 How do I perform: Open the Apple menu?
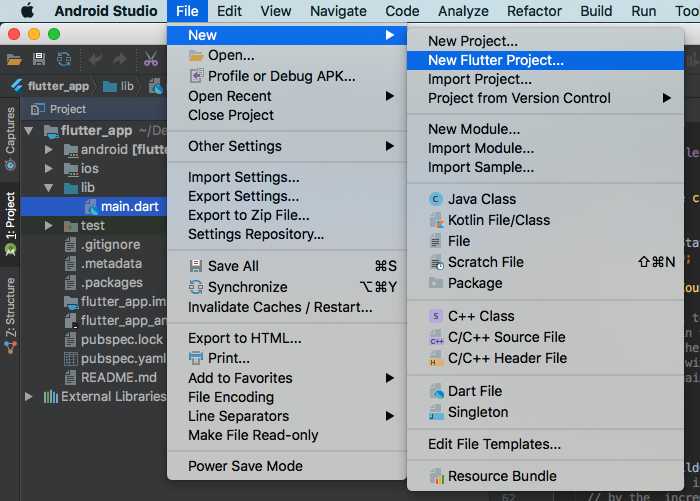pos(27,11)
